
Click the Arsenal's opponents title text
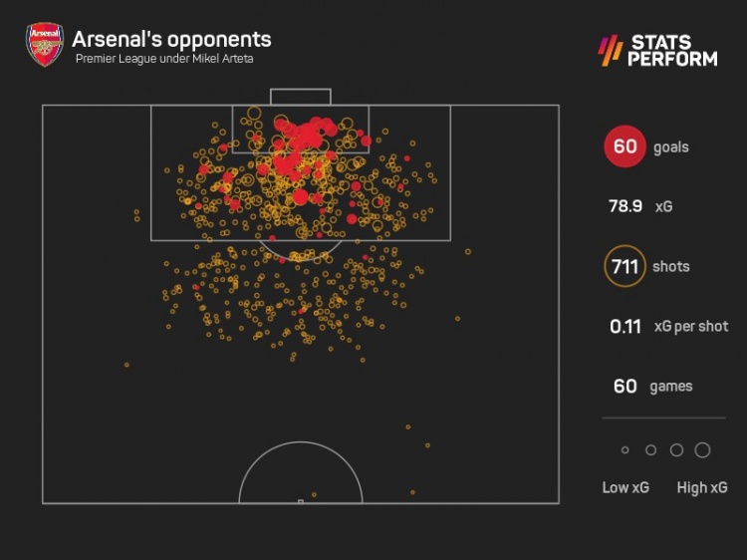tap(171, 39)
